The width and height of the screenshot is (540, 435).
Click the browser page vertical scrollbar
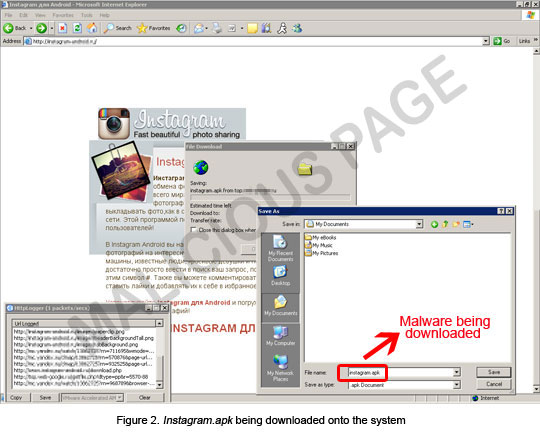click(537, 220)
